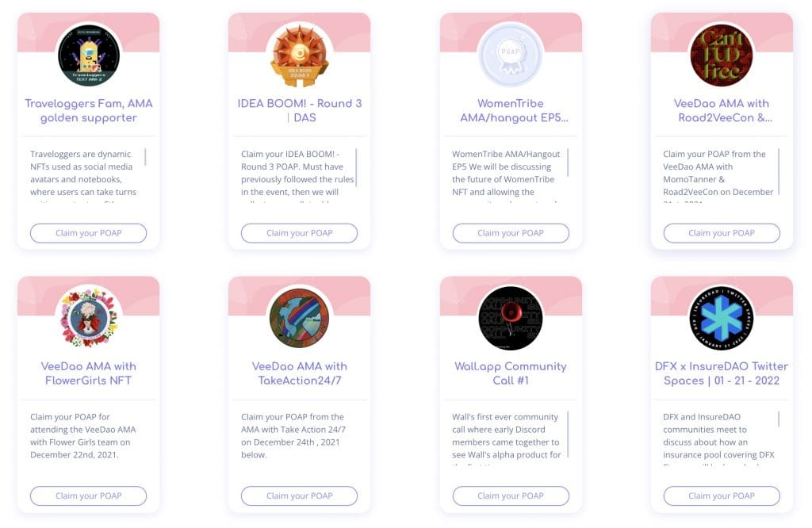Screen dimensions: 812x528
Task: Open 'VeeDao AMA with TakeAction24/7' title
Action: [x=299, y=373]
